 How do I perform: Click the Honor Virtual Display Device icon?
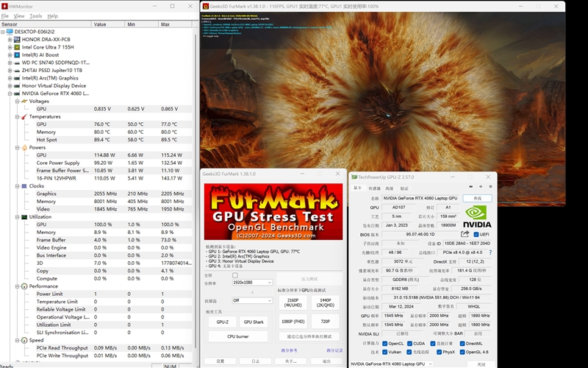(17, 85)
